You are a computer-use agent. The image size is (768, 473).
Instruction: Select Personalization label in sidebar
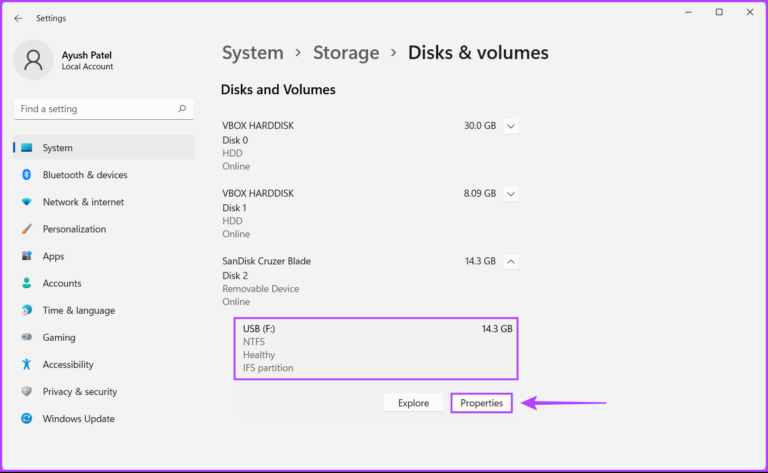click(x=74, y=229)
